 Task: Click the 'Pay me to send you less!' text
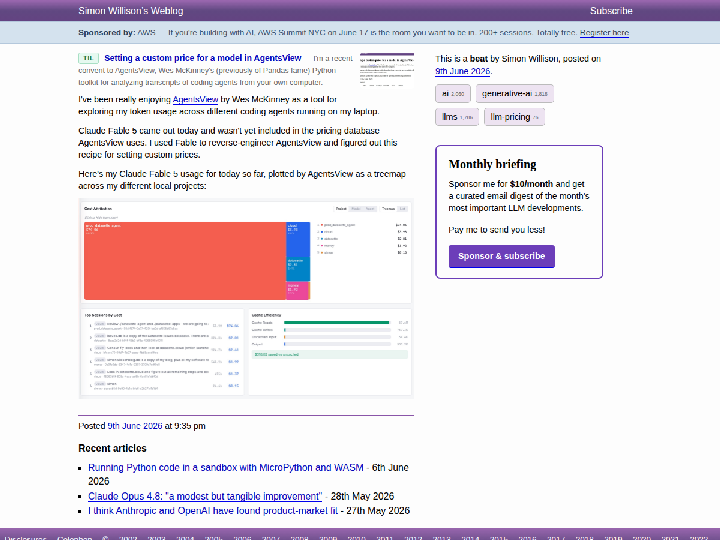496,230
